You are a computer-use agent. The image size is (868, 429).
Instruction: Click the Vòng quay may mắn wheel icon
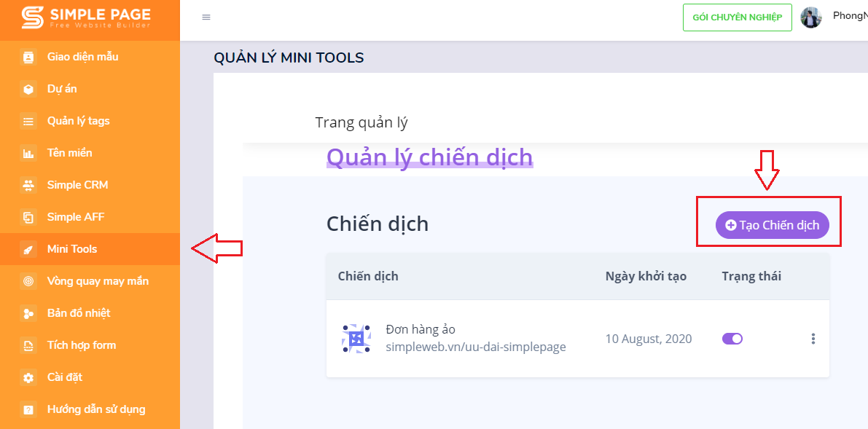pyautogui.click(x=28, y=282)
